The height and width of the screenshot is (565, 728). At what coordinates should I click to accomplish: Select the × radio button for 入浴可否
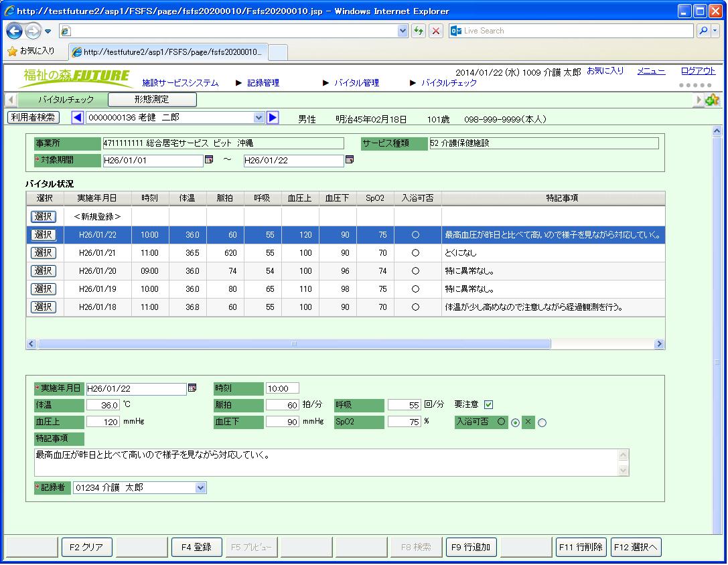coord(542,423)
